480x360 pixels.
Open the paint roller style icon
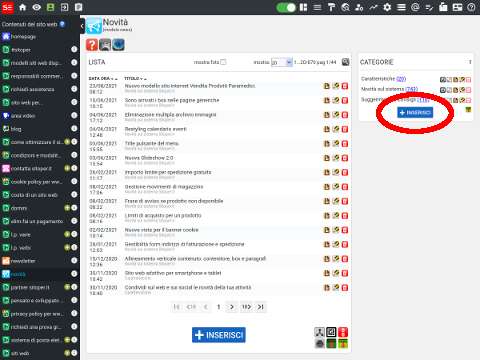pyautogui.click(x=331, y=7)
